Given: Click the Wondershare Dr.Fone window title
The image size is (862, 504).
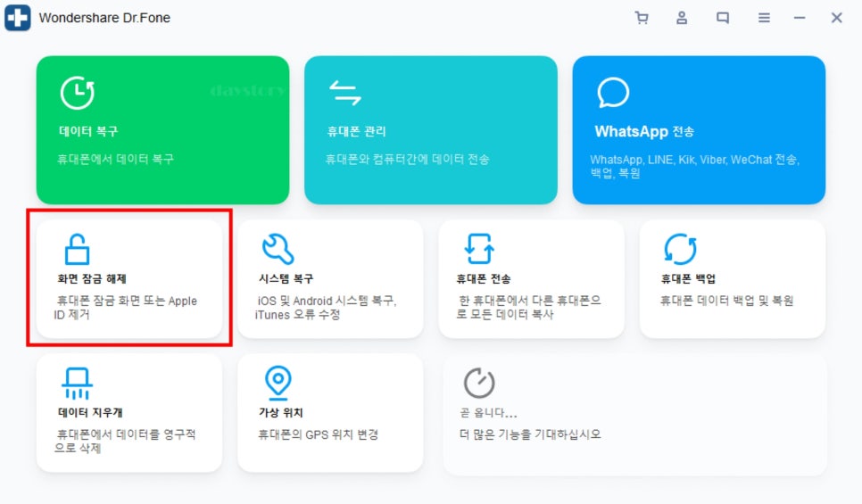Looking at the screenshot, I should click(104, 18).
